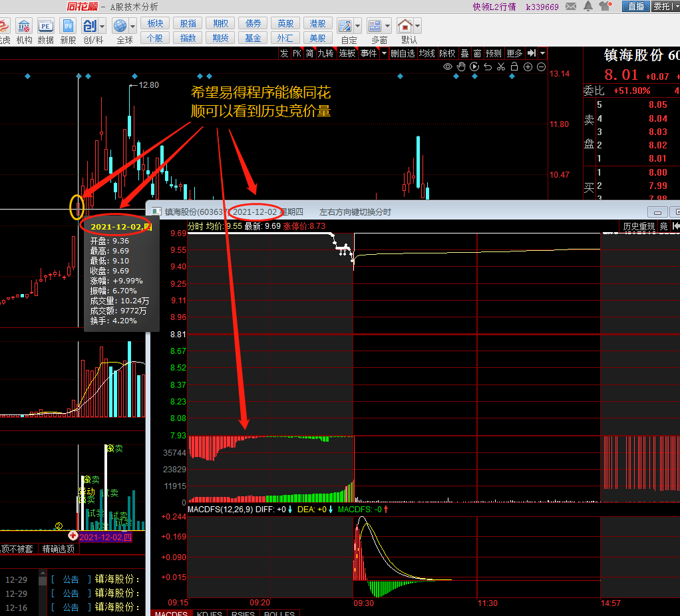Expand the 多窗 dropdown arrow

tap(387, 27)
